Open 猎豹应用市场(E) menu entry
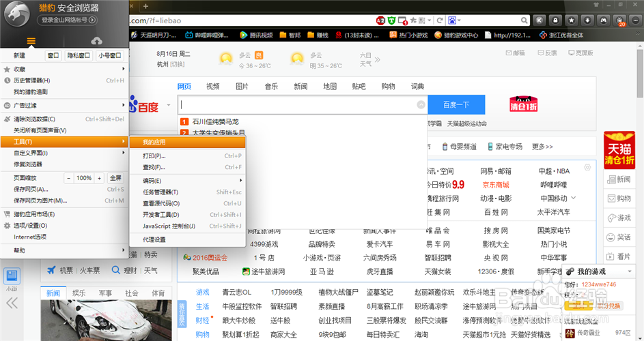644x341 pixels. point(64,214)
